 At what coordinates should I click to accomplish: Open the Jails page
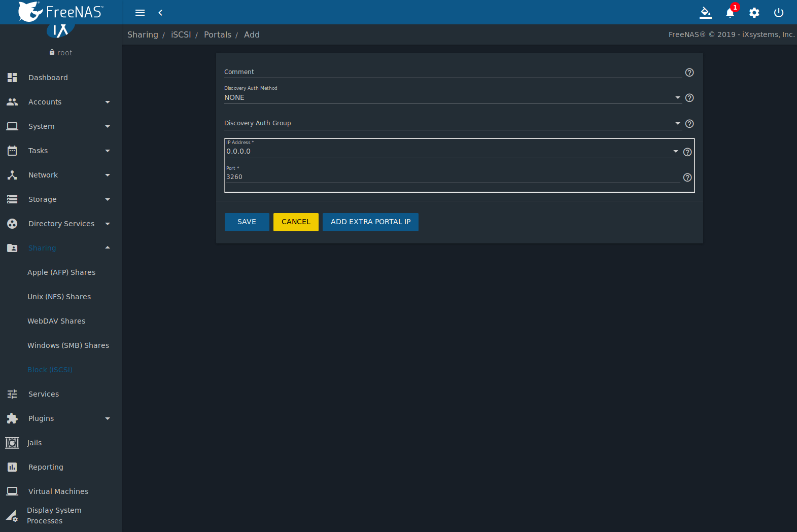[34, 443]
